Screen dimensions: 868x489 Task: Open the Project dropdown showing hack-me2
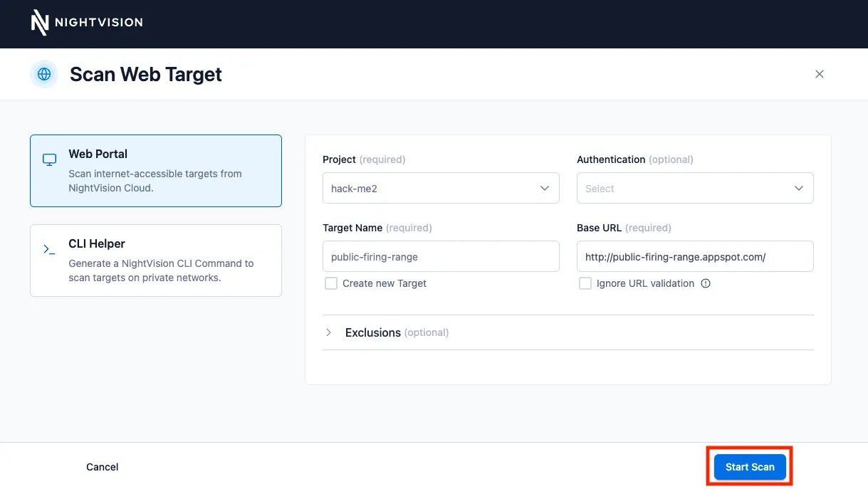pos(441,189)
